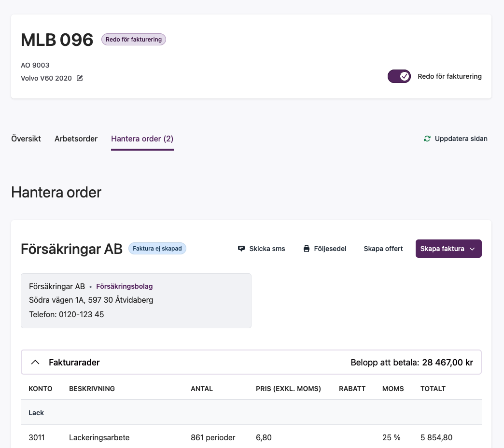Click the phone number 0120-123 45

pyautogui.click(x=82, y=314)
